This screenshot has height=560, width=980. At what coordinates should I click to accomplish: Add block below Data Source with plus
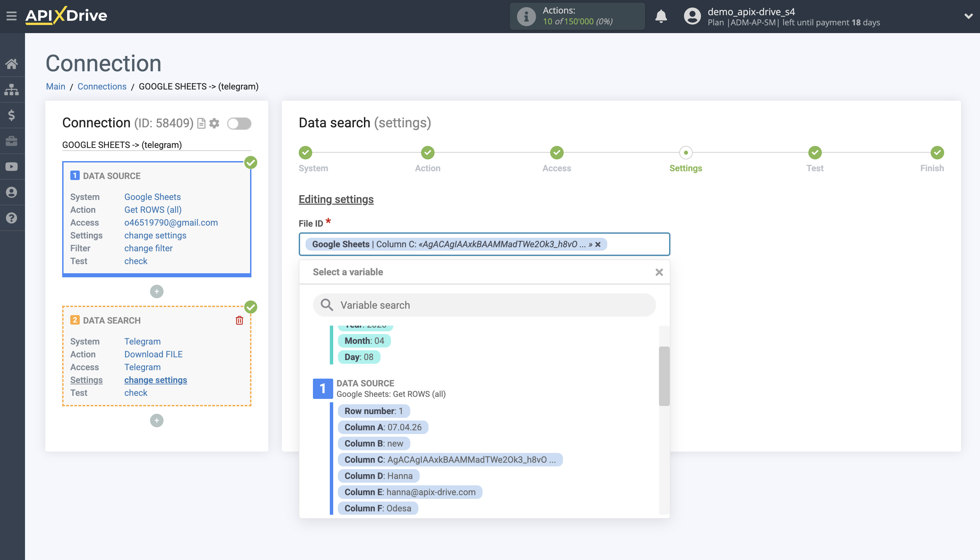156,291
